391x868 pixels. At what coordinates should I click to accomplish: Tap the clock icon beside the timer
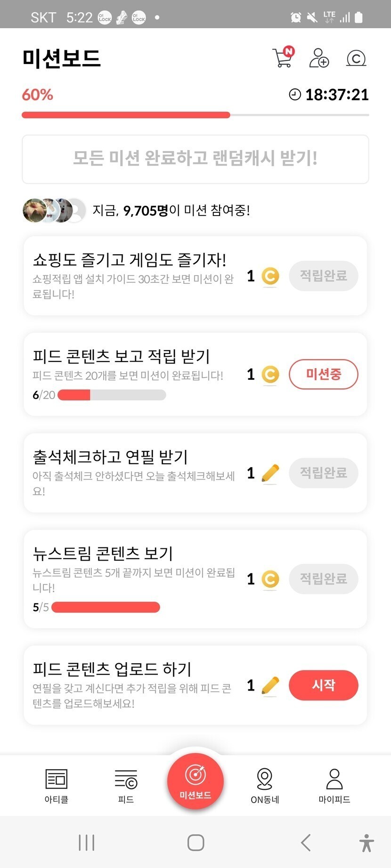click(x=295, y=95)
